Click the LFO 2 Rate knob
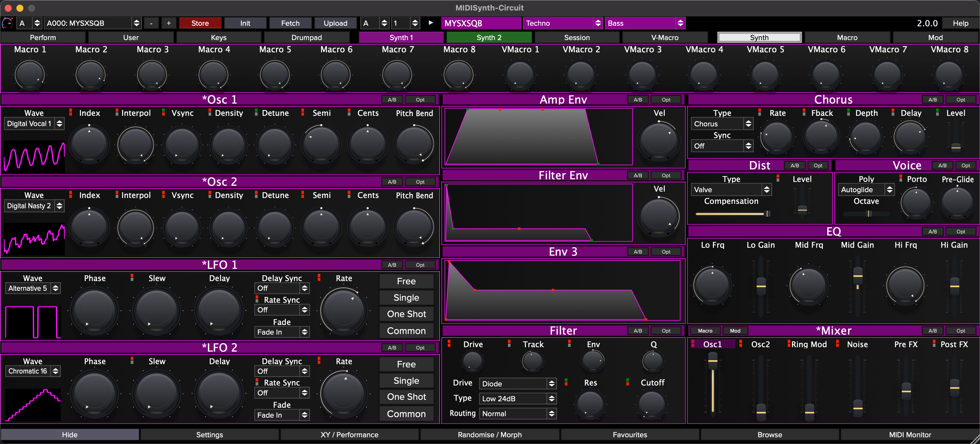The image size is (980, 444). point(344,393)
